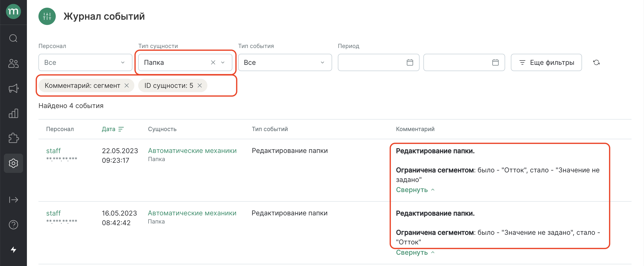Open the Персонал dropdown filter

tap(85, 62)
